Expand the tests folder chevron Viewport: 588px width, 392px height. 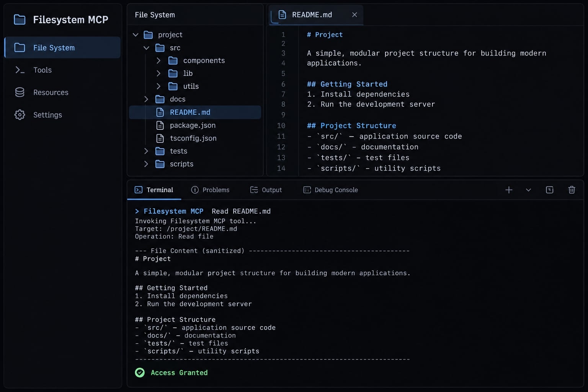(146, 151)
